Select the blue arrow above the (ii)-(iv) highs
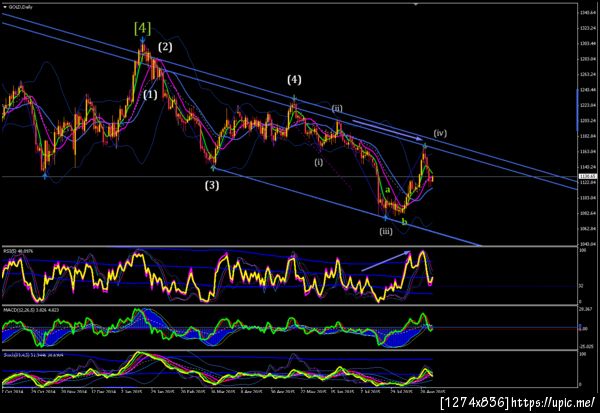Viewport: 600px width, 413px height. click(387, 130)
